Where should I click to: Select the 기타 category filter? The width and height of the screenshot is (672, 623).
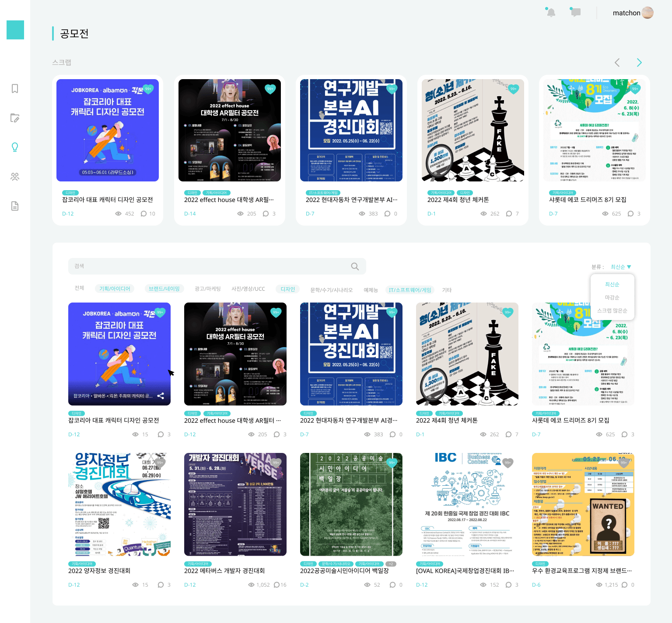click(447, 290)
